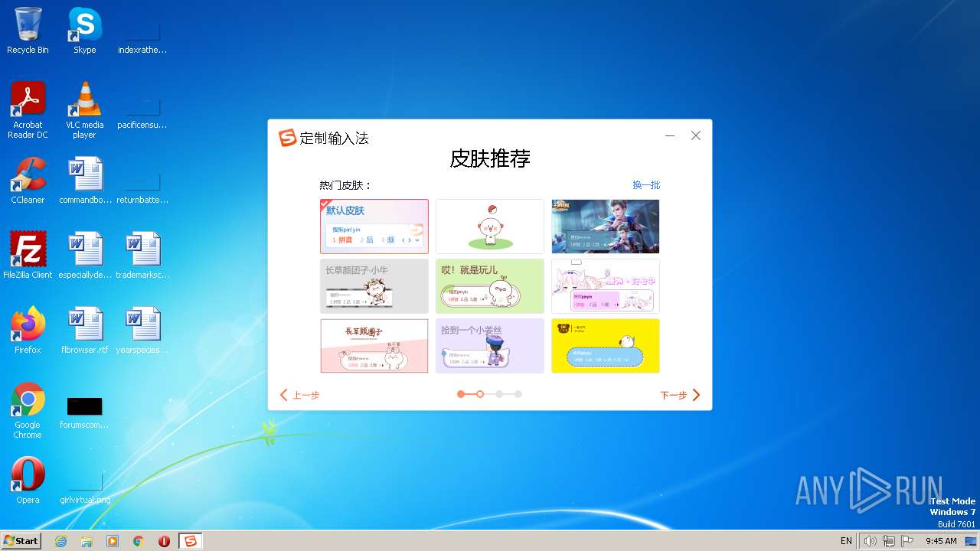
Task: Open returnbatte... desktop file
Action: [x=142, y=188]
